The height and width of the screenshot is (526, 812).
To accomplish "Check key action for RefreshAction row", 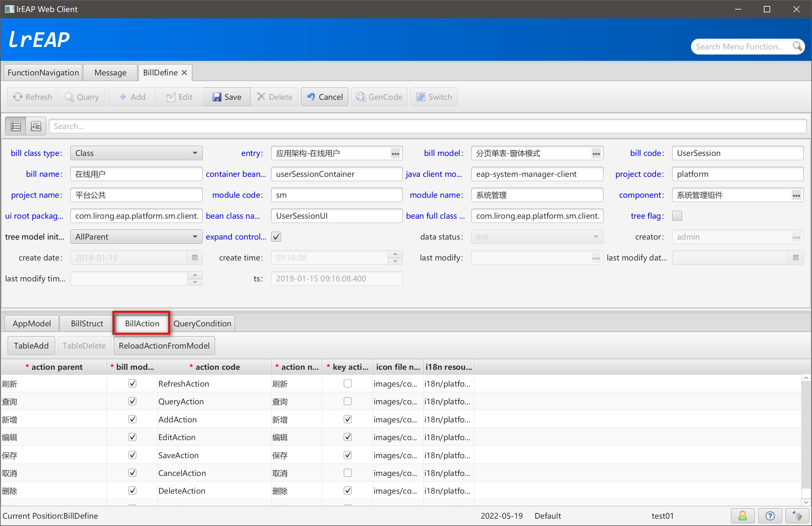I will [x=348, y=383].
